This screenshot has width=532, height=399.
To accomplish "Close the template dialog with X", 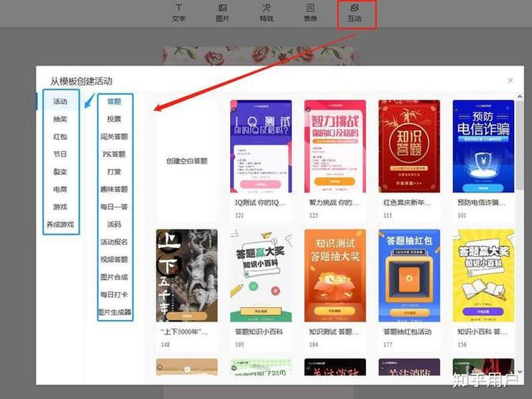I will point(510,80).
